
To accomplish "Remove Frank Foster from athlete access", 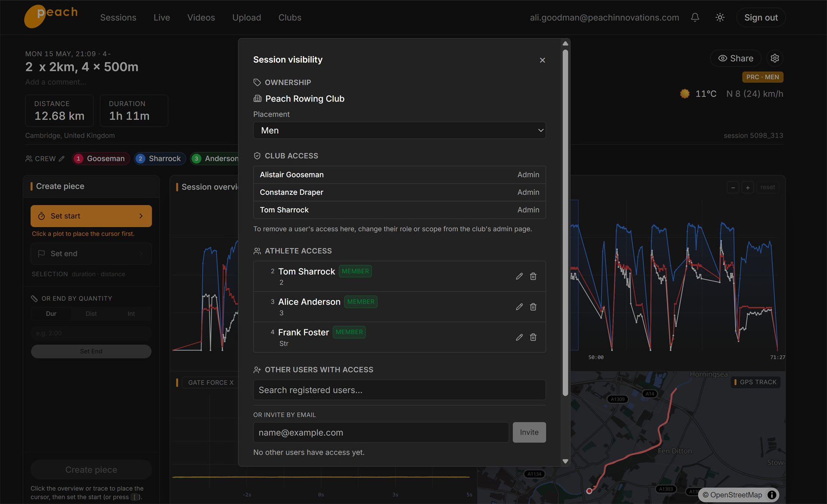I will click(x=533, y=337).
